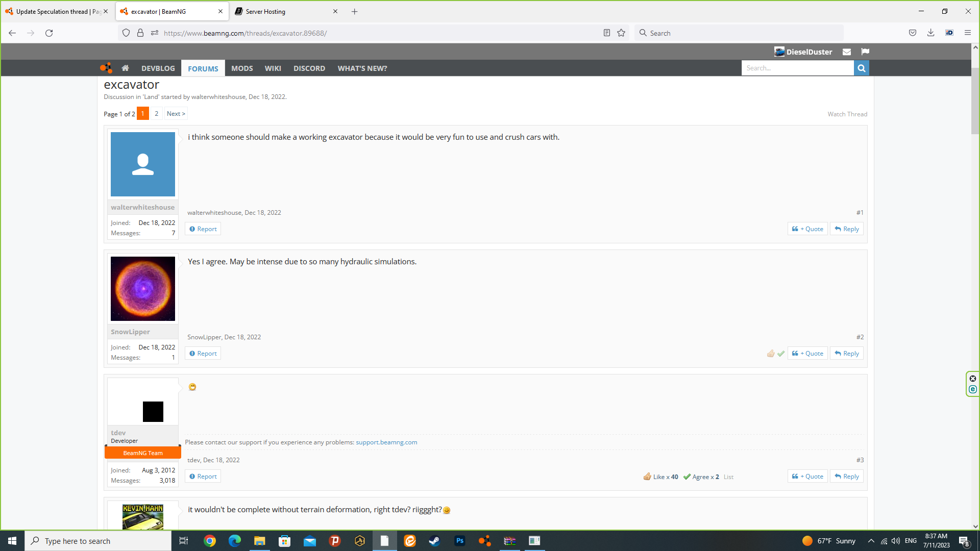Image resolution: width=980 pixels, height=551 pixels.
Task: Open the notification center icon
Action: (964, 541)
